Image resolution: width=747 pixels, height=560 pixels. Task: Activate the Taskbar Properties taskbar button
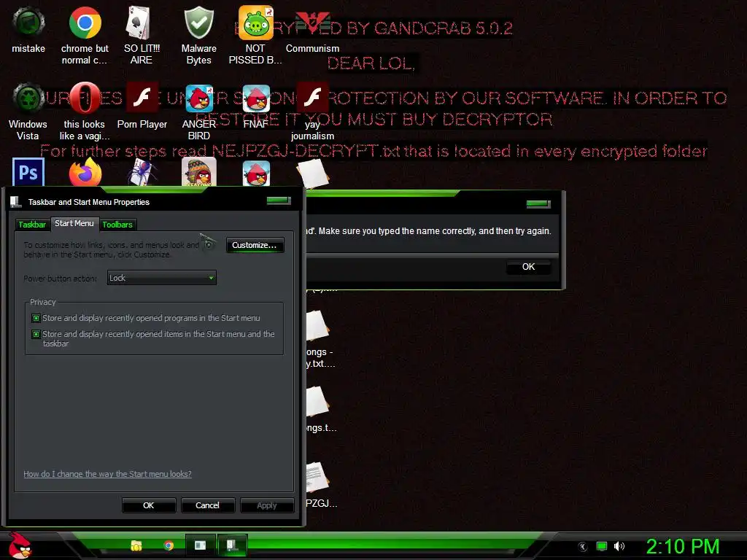pos(233,545)
